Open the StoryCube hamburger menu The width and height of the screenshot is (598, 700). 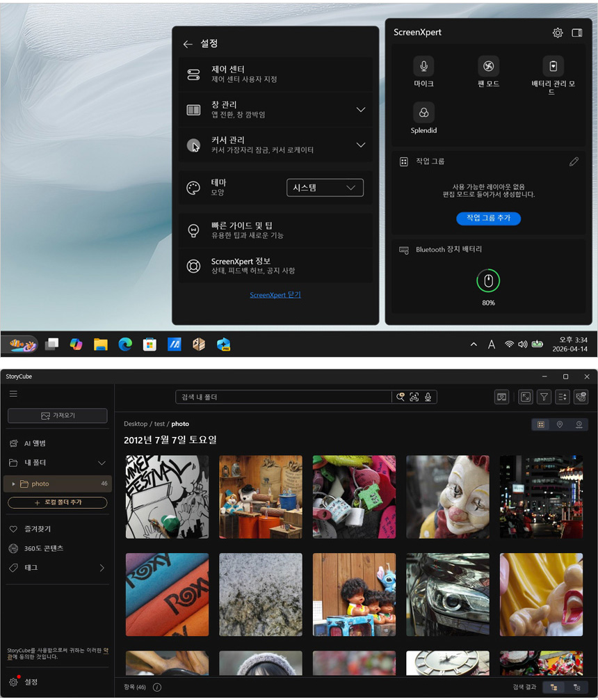tap(13, 394)
